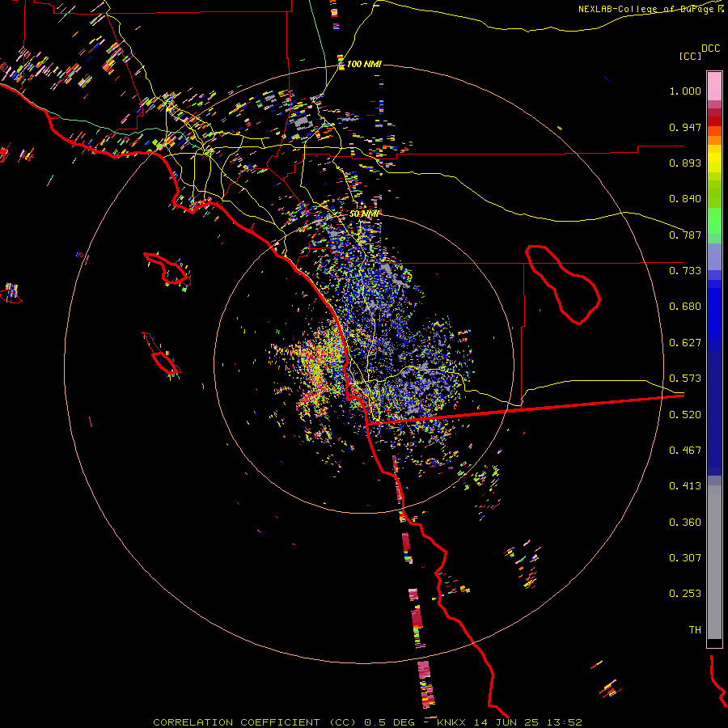Click the 0.520 color scale value

click(685, 415)
